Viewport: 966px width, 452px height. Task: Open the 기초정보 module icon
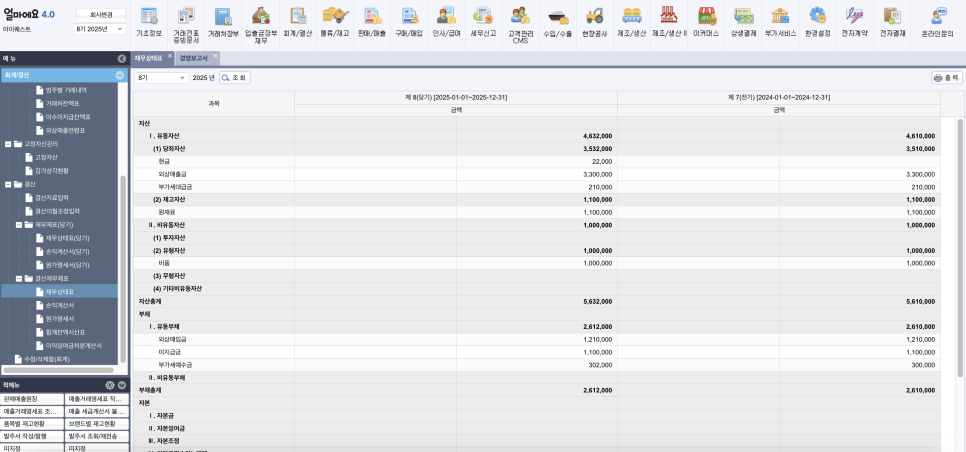coord(148,17)
